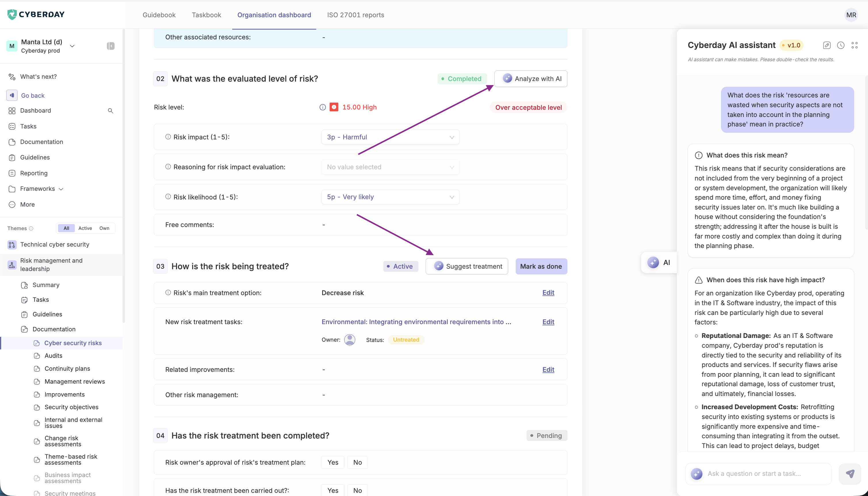Expand the Frameworks menu chevron

click(61, 189)
